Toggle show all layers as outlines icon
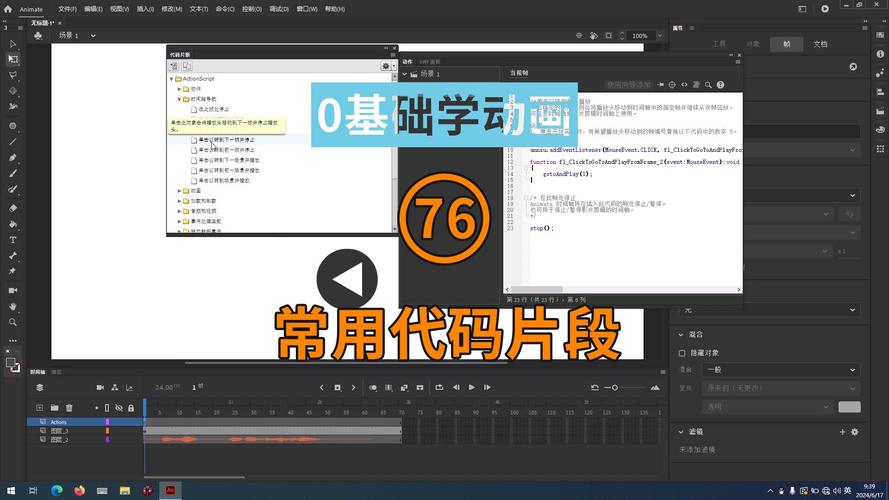 [107, 408]
